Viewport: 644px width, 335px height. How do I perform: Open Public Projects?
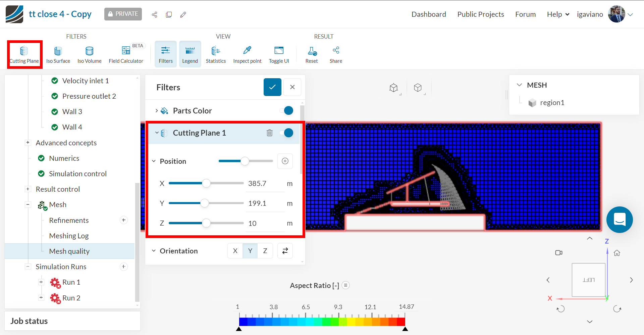coord(480,14)
